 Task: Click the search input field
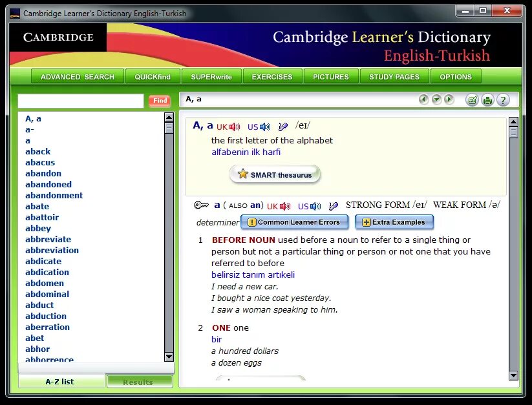point(81,101)
